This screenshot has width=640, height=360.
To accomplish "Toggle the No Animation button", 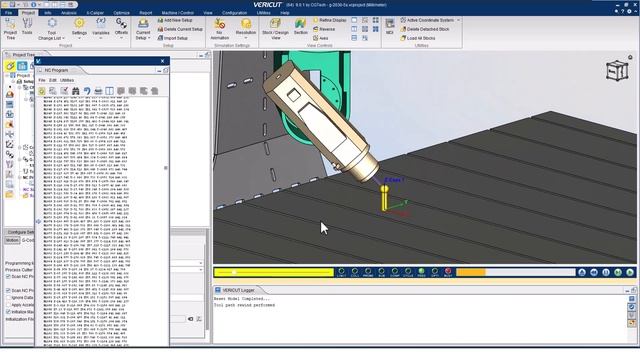I will [220, 29].
